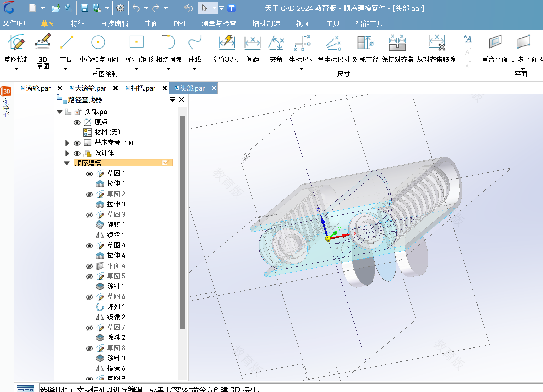Open dropdown under 草图绘制 button

click(x=16, y=69)
